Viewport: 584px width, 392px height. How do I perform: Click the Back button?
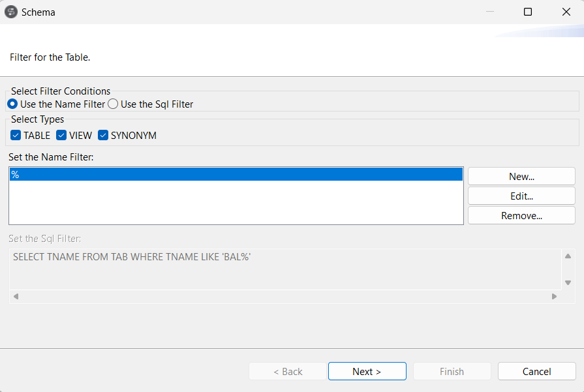(288, 370)
